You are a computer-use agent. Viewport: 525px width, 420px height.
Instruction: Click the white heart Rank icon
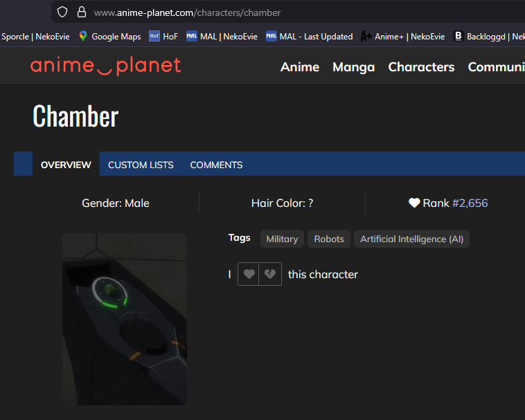[414, 203]
